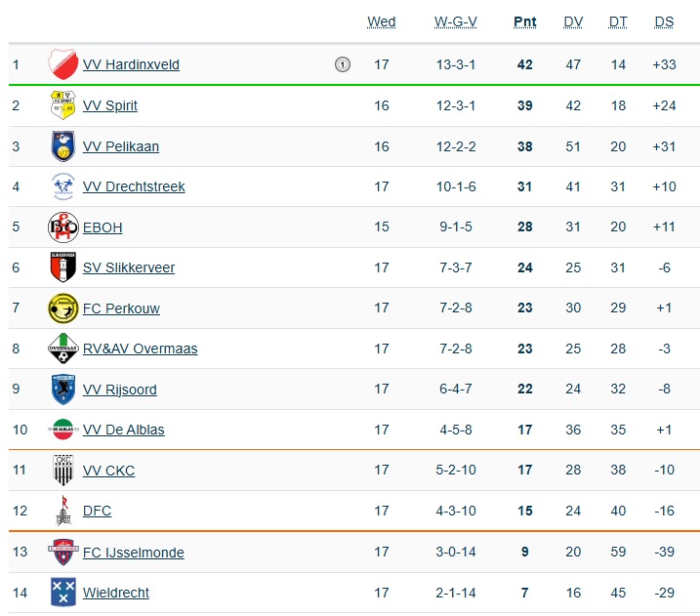Click the FC Perkouw round logo
700x616 pixels.
click(63, 308)
